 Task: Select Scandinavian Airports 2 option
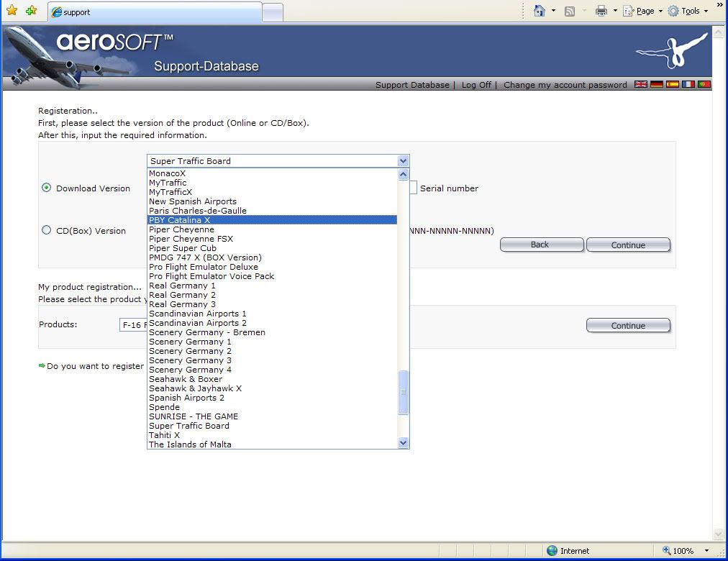point(272,323)
